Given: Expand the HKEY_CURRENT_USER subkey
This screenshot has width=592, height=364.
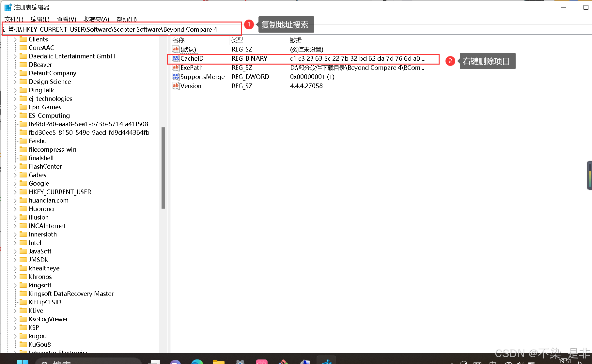Looking at the screenshot, I should coord(15,192).
